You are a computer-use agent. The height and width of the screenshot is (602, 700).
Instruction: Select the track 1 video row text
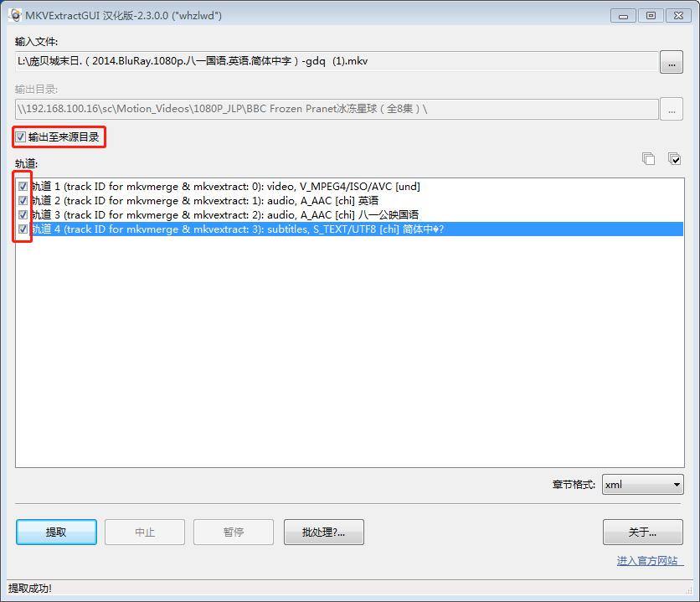[x=225, y=186]
